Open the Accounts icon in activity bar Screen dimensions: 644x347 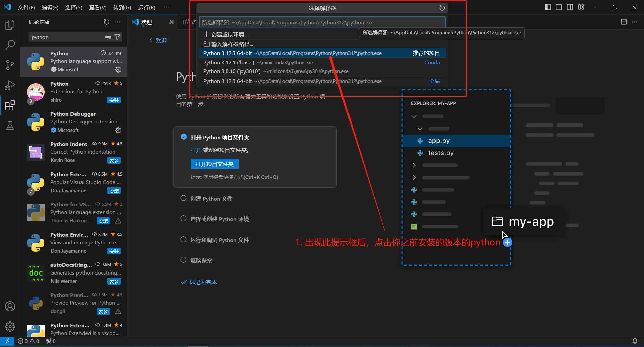pos(10,306)
